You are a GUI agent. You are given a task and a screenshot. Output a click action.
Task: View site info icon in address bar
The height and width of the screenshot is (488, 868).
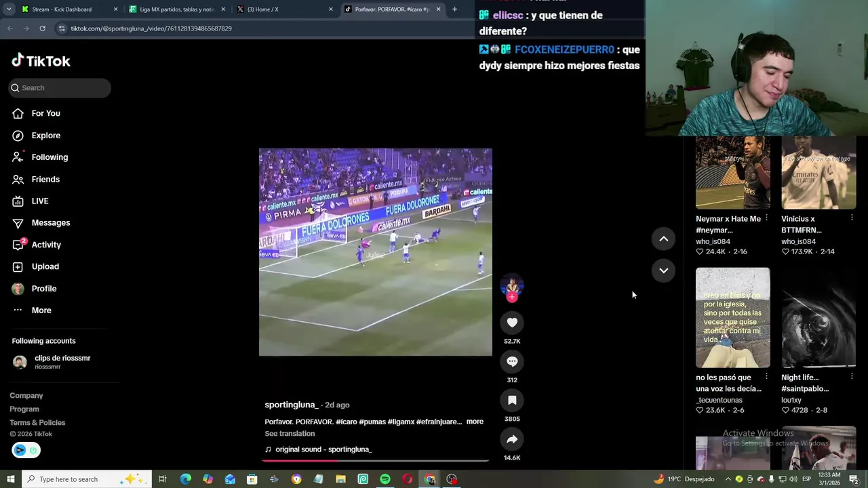tap(62, 28)
